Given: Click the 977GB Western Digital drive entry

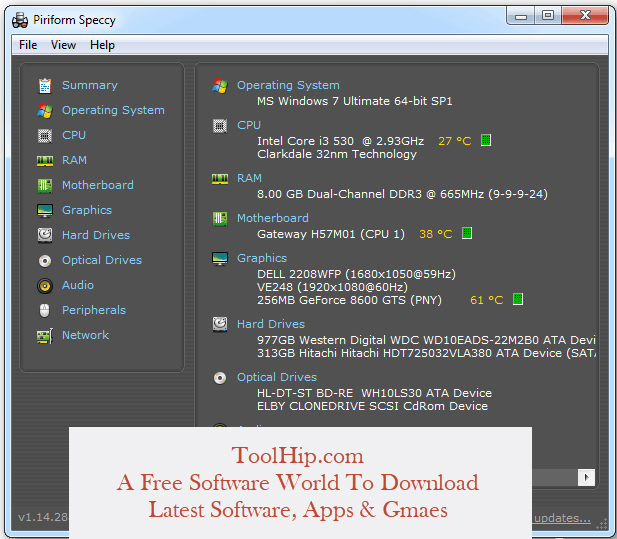Looking at the screenshot, I should pyautogui.click(x=426, y=340).
